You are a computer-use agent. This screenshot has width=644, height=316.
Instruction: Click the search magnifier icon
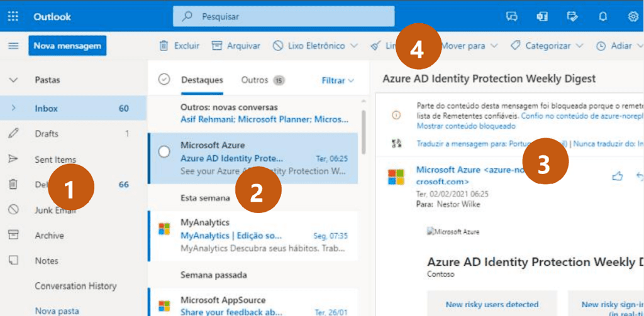point(187,16)
